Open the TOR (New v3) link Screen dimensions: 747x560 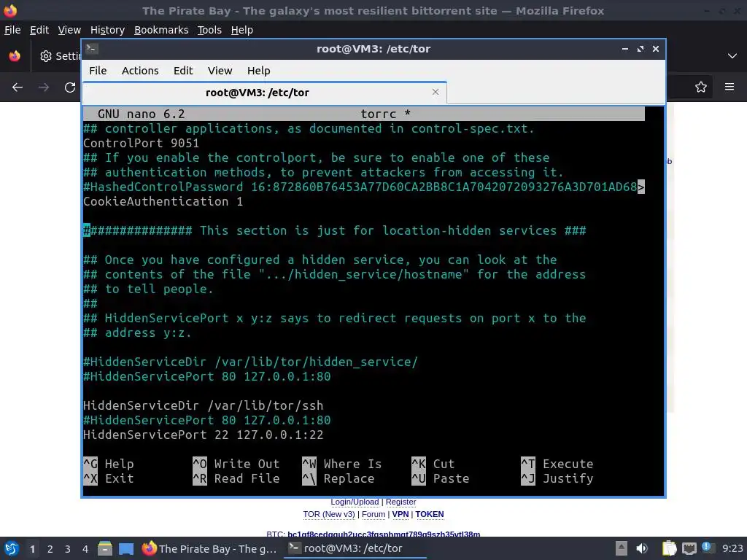point(329,514)
